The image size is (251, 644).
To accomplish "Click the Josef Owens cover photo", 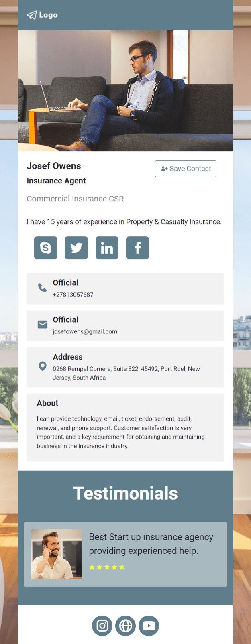I will (x=125, y=91).
